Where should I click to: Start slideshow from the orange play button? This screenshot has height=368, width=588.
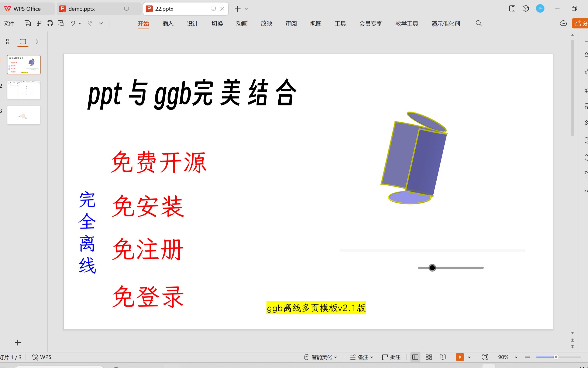pos(460,357)
